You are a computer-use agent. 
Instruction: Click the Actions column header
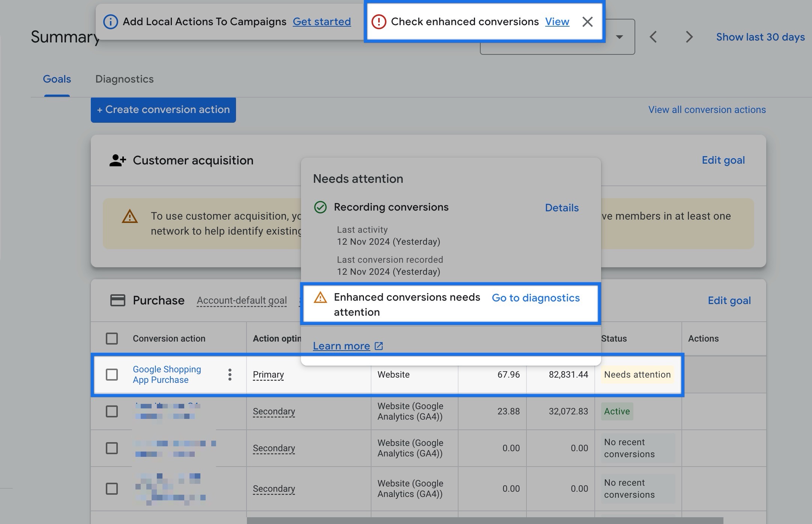click(703, 339)
